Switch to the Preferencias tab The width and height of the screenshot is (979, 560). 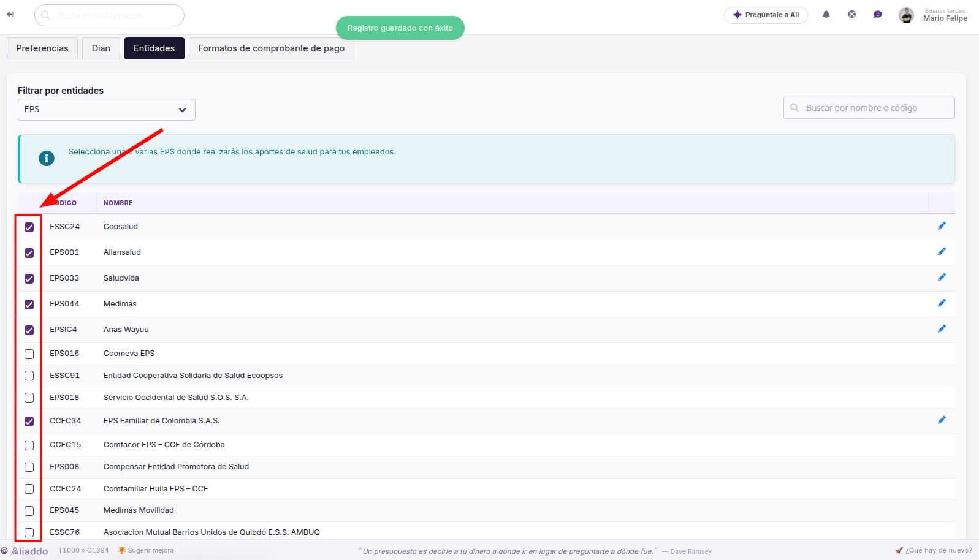pyautogui.click(x=42, y=48)
